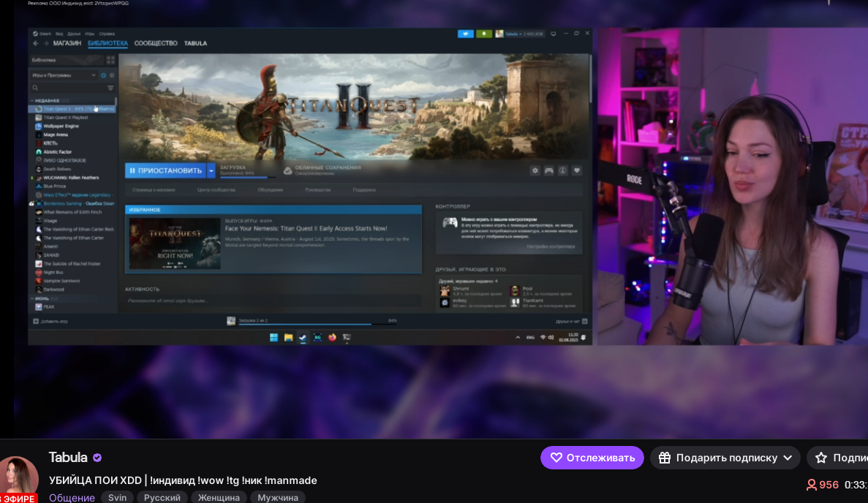This screenshot has width=868, height=503.
Task: Open Страница в магазине link
Action: [154, 190]
